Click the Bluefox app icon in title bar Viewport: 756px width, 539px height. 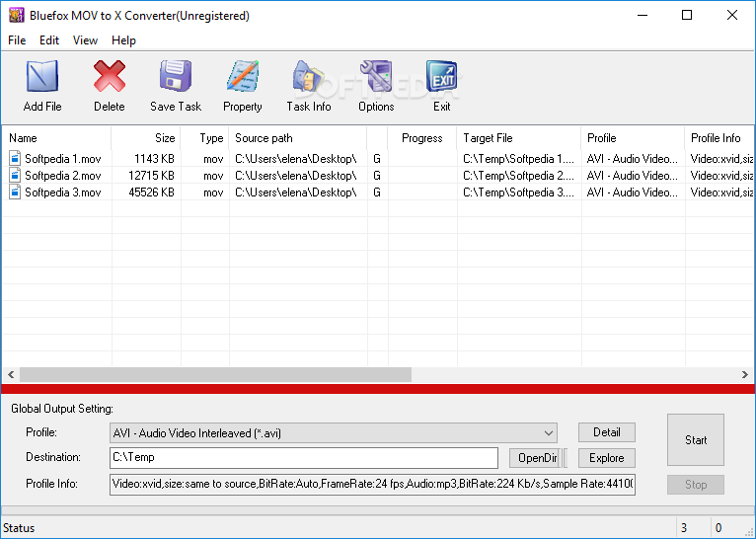tap(17, 16)
